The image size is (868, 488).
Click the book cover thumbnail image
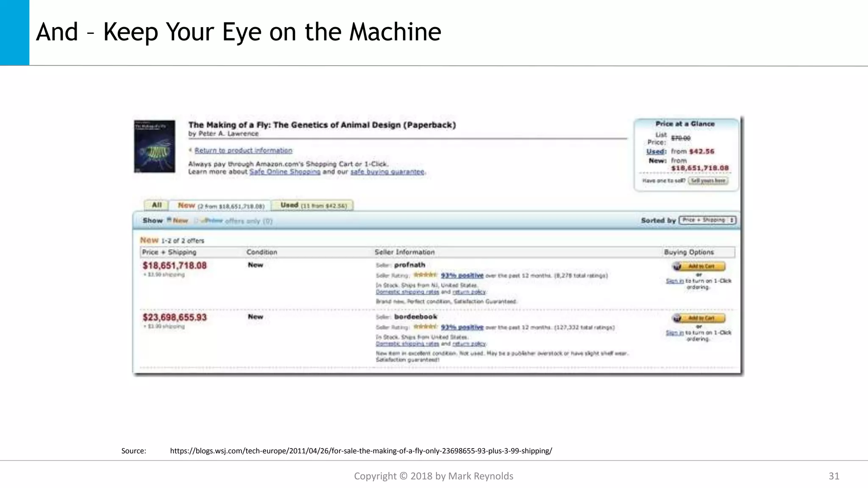click(x=155, y=146)
